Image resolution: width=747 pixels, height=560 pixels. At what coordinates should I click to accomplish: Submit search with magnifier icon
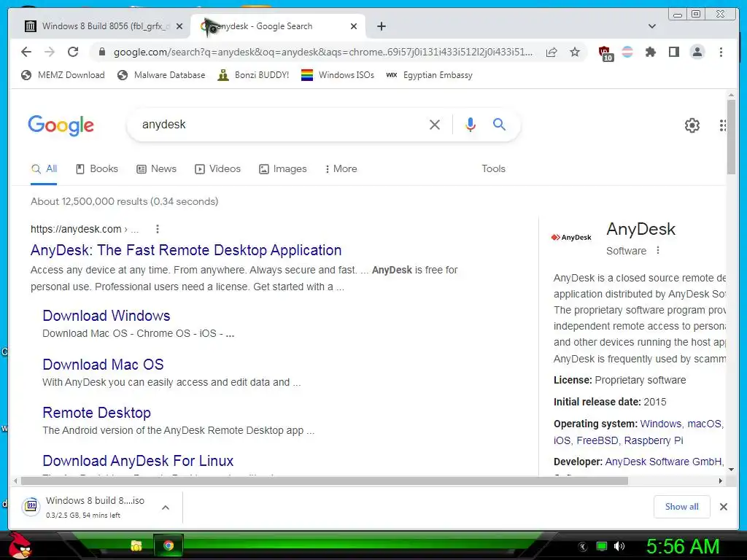pos(499,125)
